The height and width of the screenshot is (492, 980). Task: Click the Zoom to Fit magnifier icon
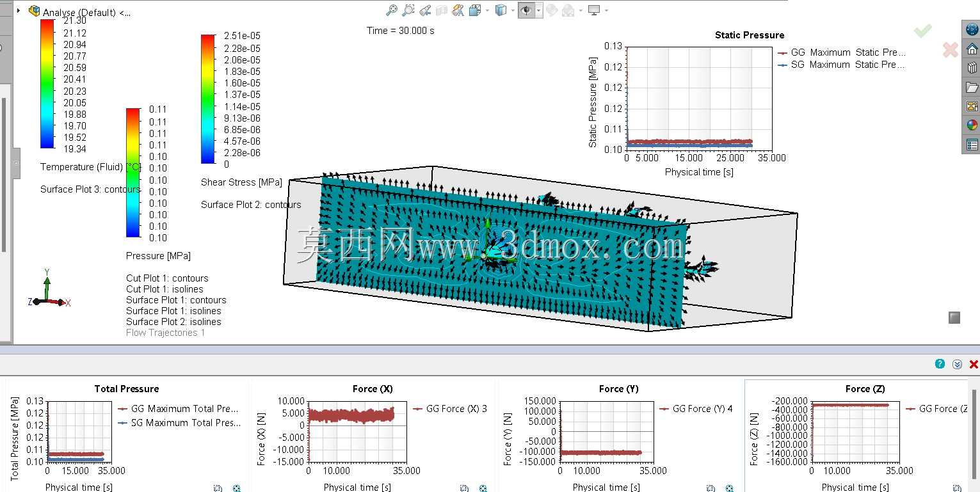pos(392,10)
